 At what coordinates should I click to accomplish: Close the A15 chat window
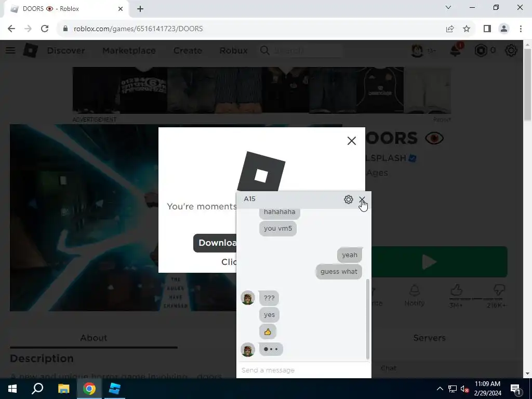coord(362,199)
